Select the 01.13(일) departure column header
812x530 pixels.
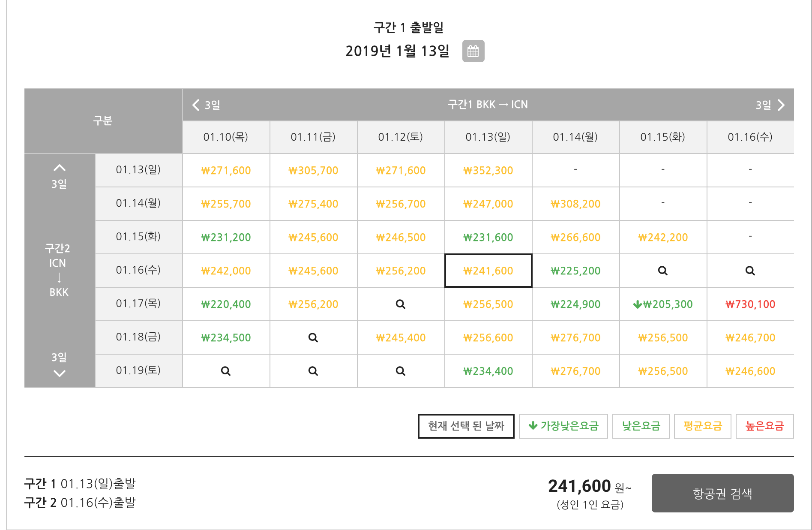[x=488, y=136]
